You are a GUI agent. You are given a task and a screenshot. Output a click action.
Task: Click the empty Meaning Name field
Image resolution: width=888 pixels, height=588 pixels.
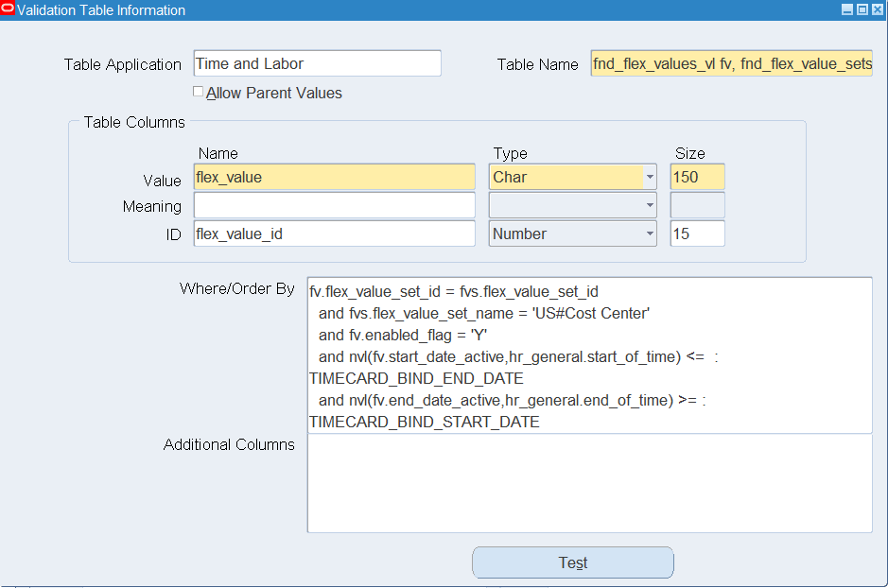(334, 205)
